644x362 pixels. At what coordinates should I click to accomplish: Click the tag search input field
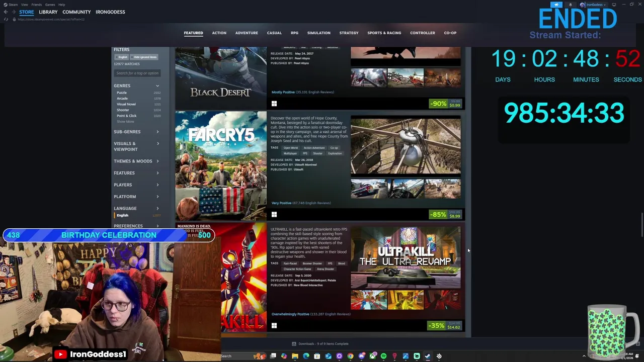pyautogui.click(x=137, y=73)
